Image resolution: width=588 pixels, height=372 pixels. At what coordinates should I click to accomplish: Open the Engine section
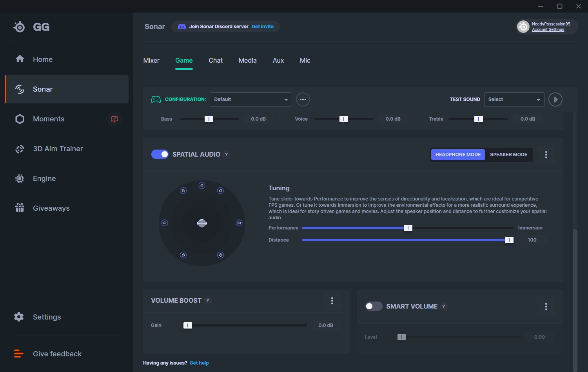[67, 178]
